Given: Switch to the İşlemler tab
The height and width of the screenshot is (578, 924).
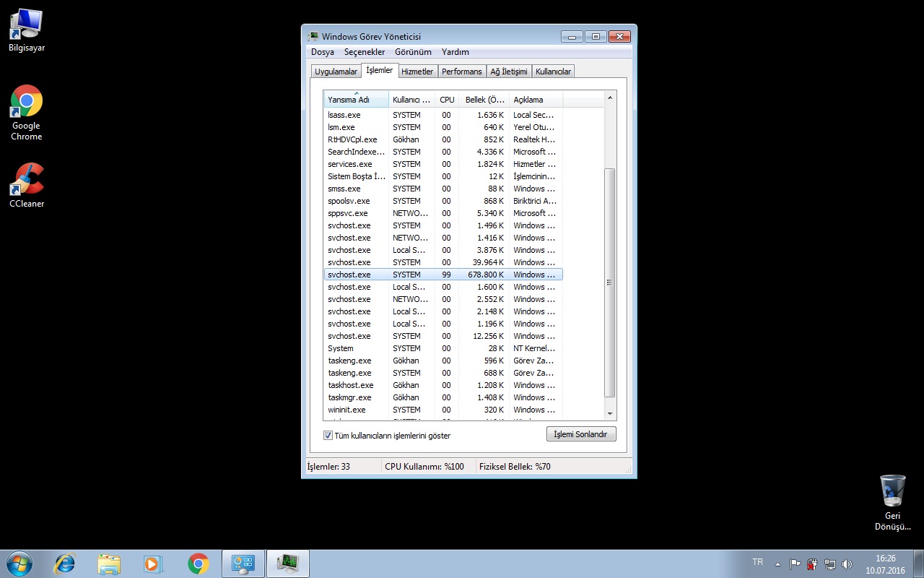Looking at the screenshot, I should pyautogui.click(x=379, y=70).
